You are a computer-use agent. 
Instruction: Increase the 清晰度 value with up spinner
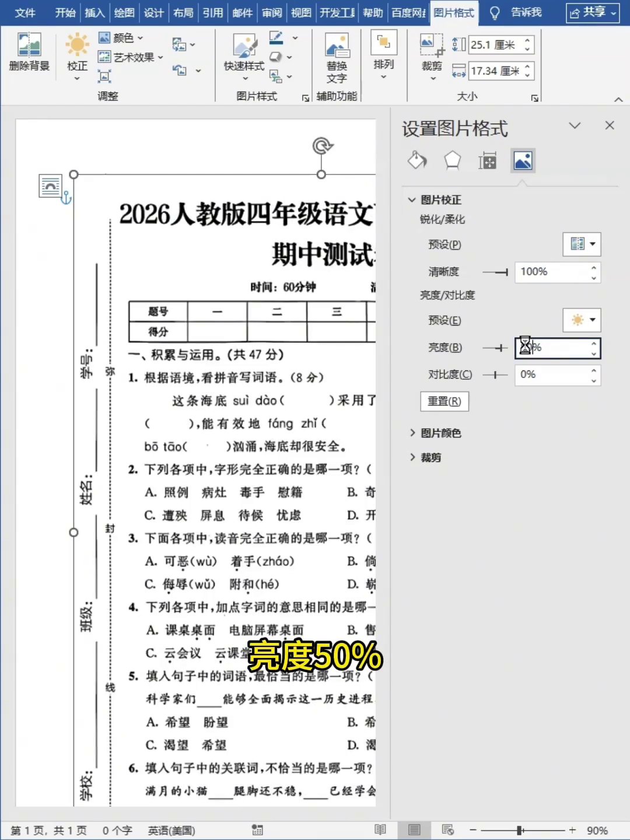(594, 267)
